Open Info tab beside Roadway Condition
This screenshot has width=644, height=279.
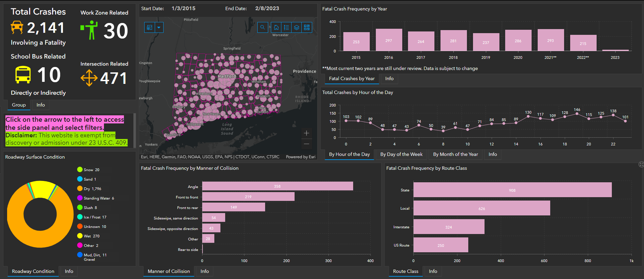click(x=69, y=271)
